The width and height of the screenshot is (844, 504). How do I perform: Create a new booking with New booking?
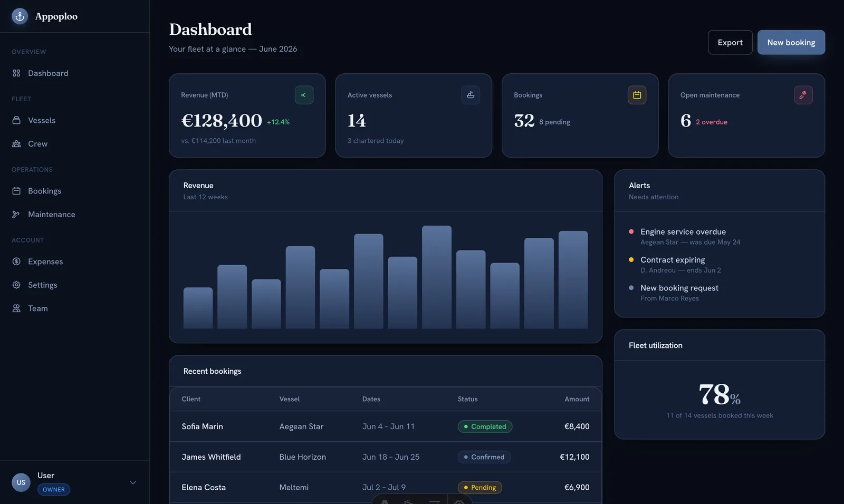click(791, 42)
